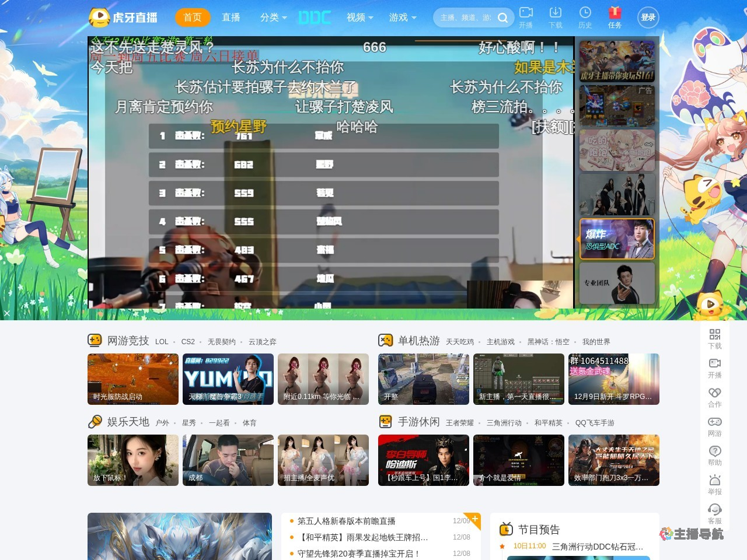Star the 三角洲行动 program reminder
The image size is (747, 560).
(x=502, y=547)
